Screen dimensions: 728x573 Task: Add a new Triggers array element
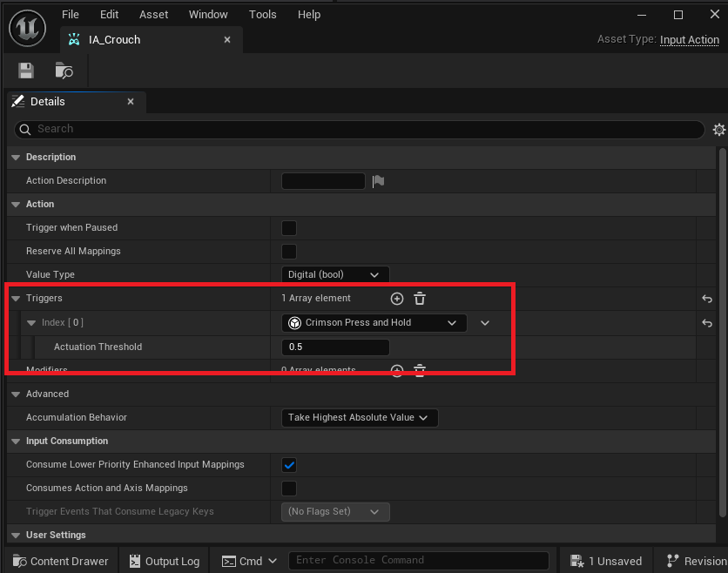click(397, 299)
